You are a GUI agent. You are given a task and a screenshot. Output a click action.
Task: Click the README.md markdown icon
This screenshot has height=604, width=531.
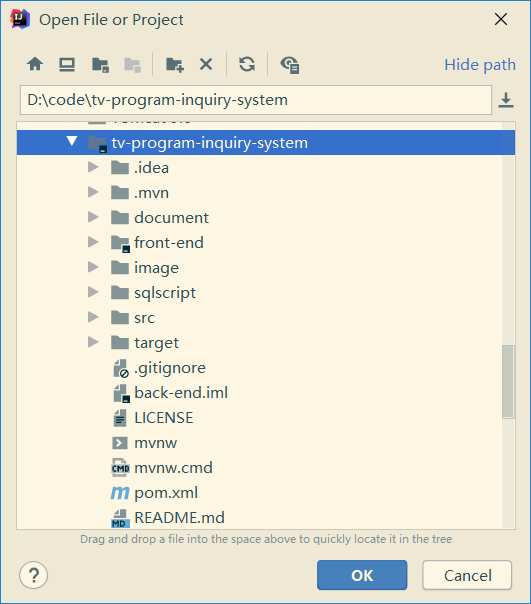tap(120, 518)
